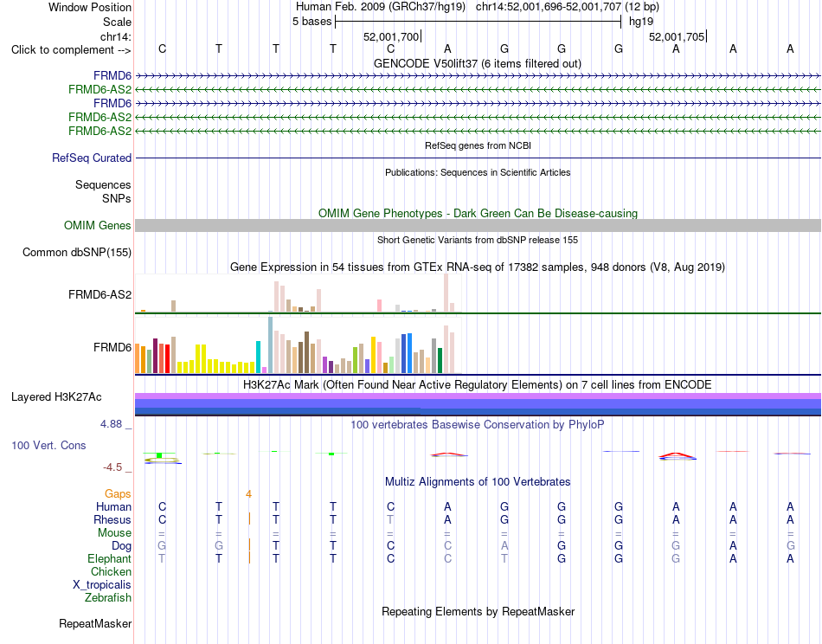Image resolution: width=822 pixels, height=644 pixels.
Task: Open the OMIM Genes track label
Action: pos(98,226)
